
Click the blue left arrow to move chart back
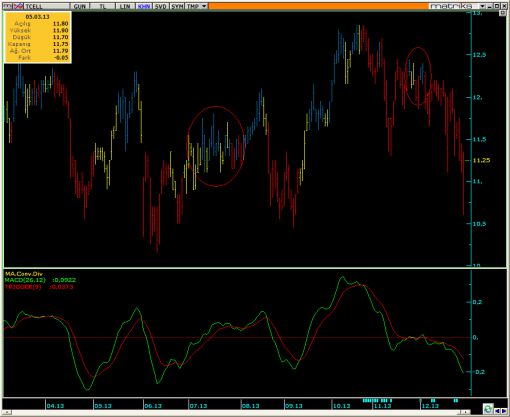coord(497,411)
